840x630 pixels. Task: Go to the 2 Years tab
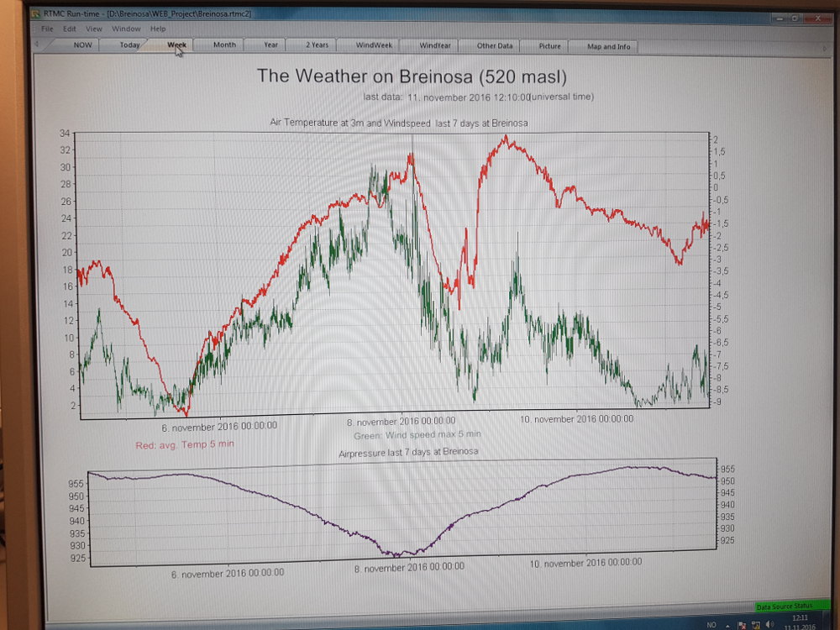317,45
